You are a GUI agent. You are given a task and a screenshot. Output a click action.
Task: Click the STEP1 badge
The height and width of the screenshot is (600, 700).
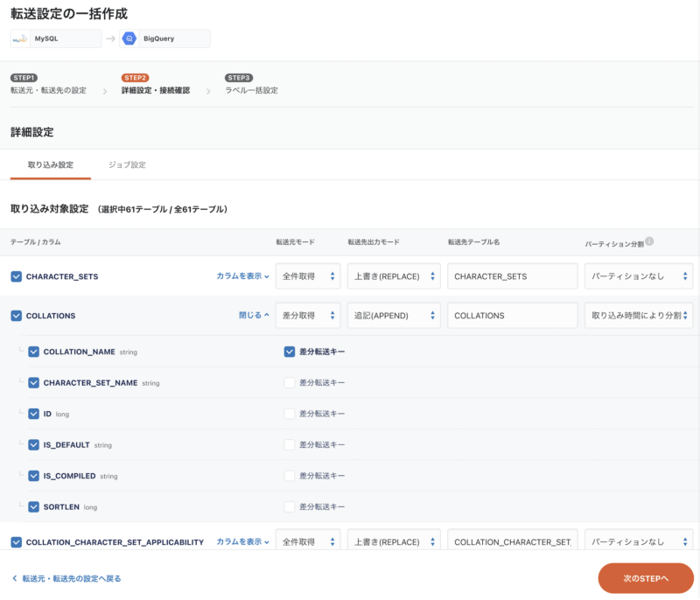click(x=24, y=78)
